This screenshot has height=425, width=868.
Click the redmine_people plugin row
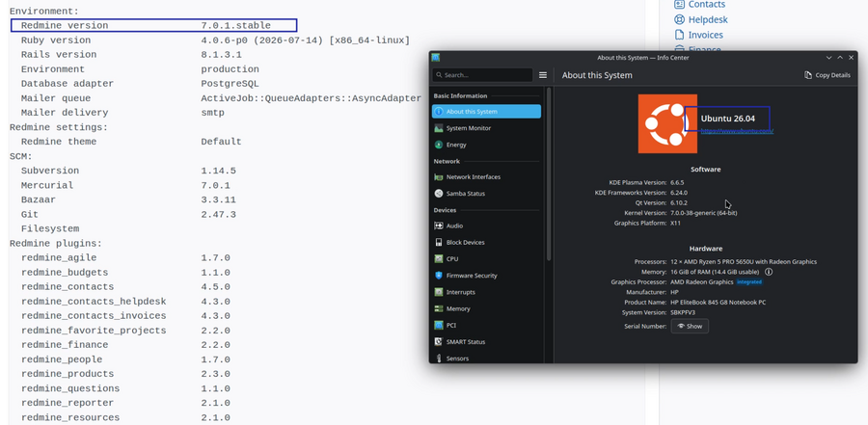[x=125, y=359]
